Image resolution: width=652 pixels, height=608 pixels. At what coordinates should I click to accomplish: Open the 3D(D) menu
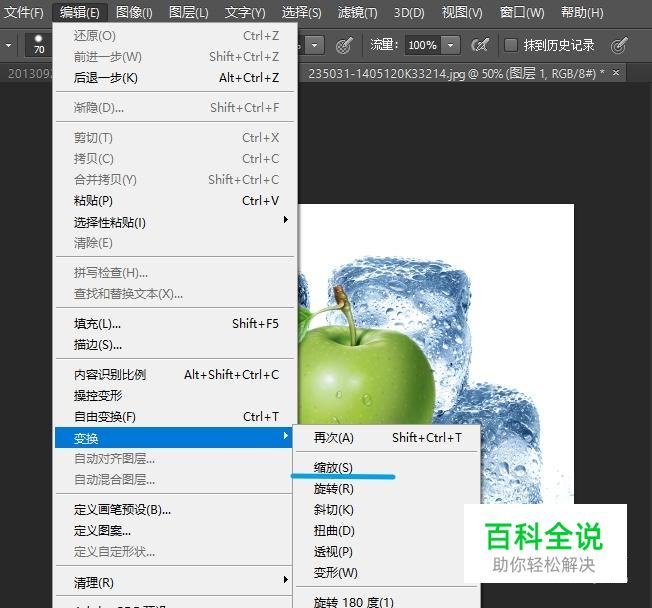tap(409, 12)
